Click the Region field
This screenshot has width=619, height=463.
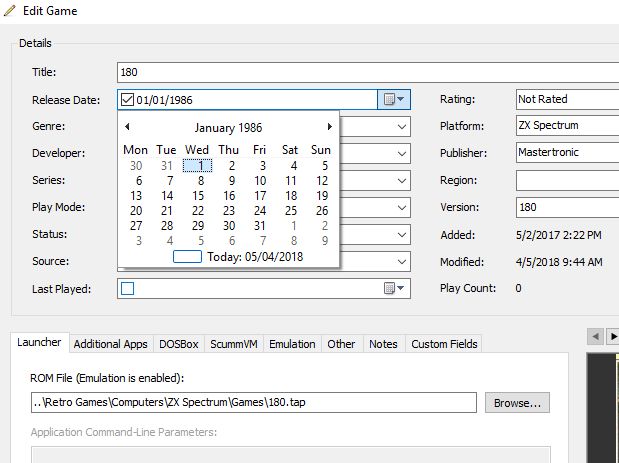click(x=567, y=180)
